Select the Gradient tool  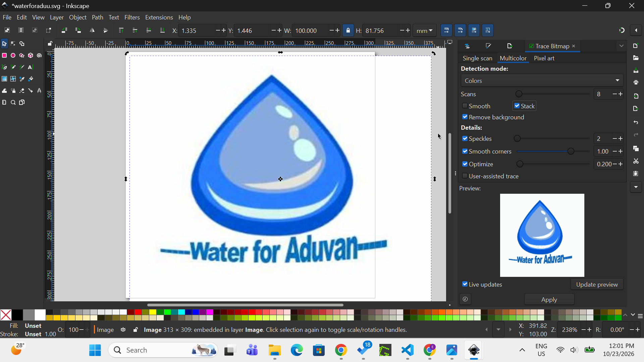click(x=4, y=79)
